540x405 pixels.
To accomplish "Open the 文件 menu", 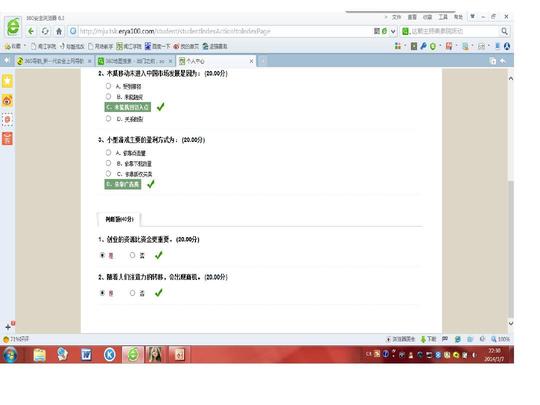I will [x=397, y=17].
